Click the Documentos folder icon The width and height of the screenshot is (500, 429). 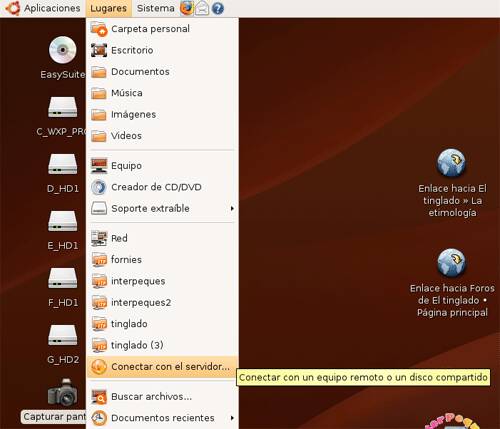[99, 72]
